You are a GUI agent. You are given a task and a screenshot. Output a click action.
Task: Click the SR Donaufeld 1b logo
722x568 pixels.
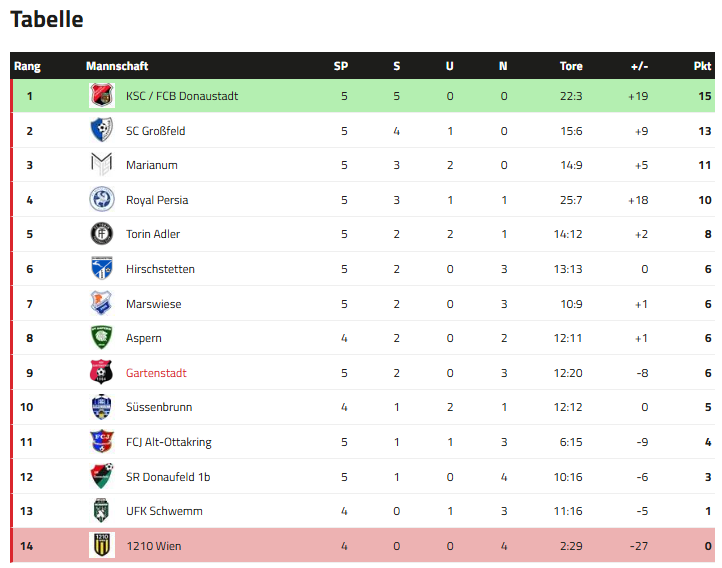click(102, 477)
